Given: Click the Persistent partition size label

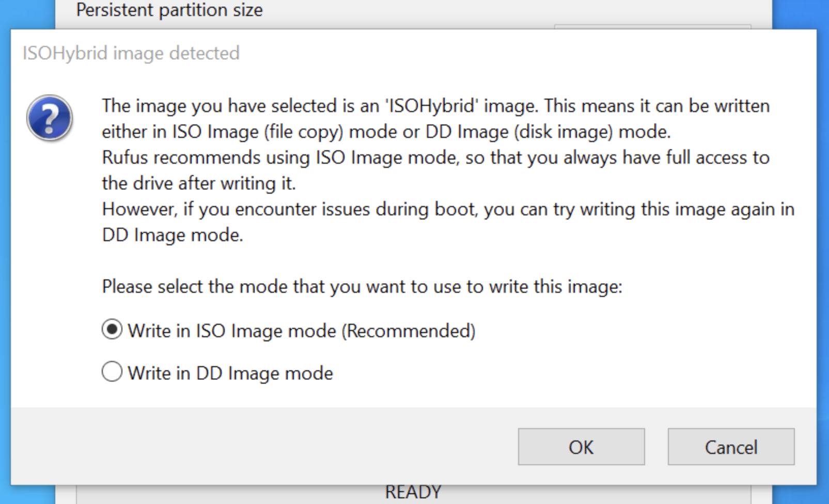Looking at the screenshot, I should 169,9.
